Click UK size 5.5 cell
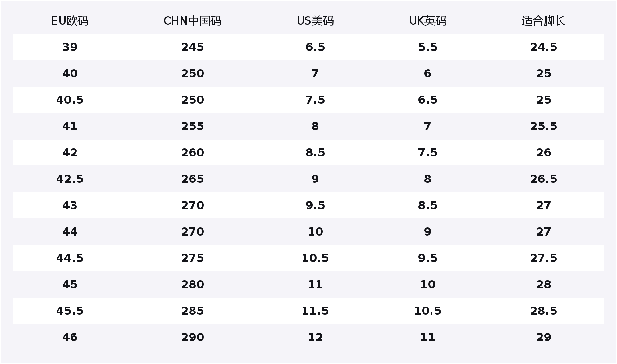This screenshot has height=364, width=617. [428, 47]
